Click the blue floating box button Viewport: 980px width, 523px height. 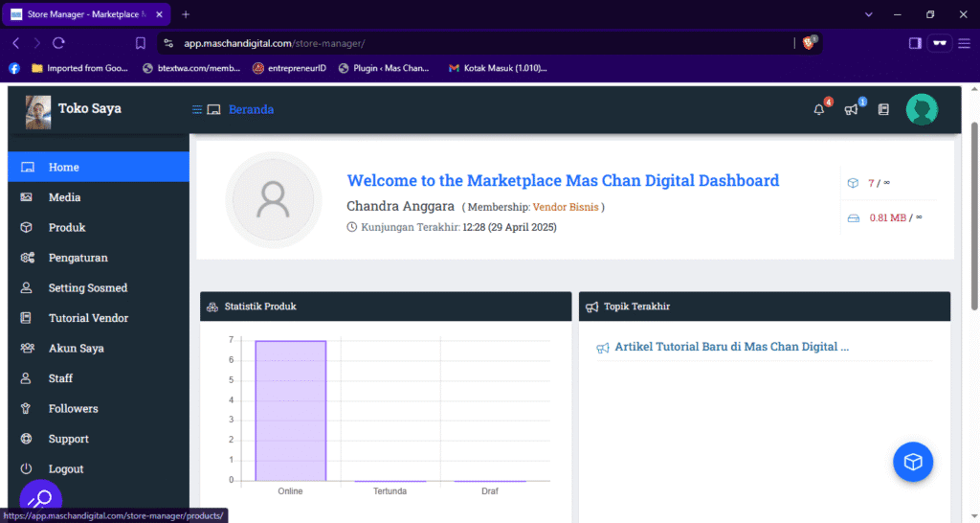[x=912, y=462]
